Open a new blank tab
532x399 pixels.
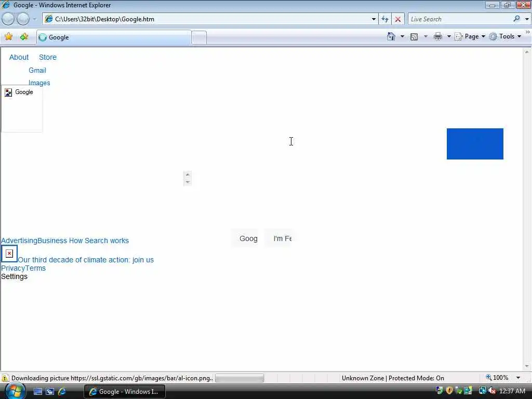(199, 37)
